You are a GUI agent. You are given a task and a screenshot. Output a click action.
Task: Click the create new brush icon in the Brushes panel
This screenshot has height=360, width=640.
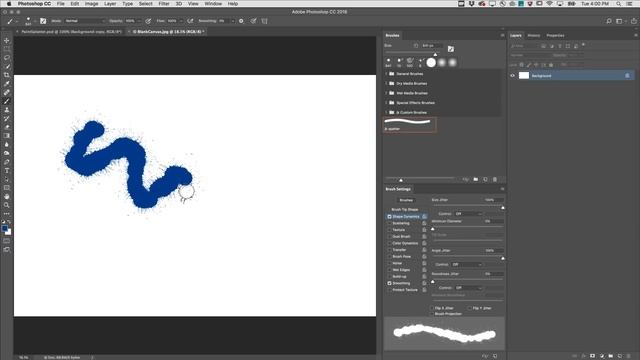tap(485, 179)
